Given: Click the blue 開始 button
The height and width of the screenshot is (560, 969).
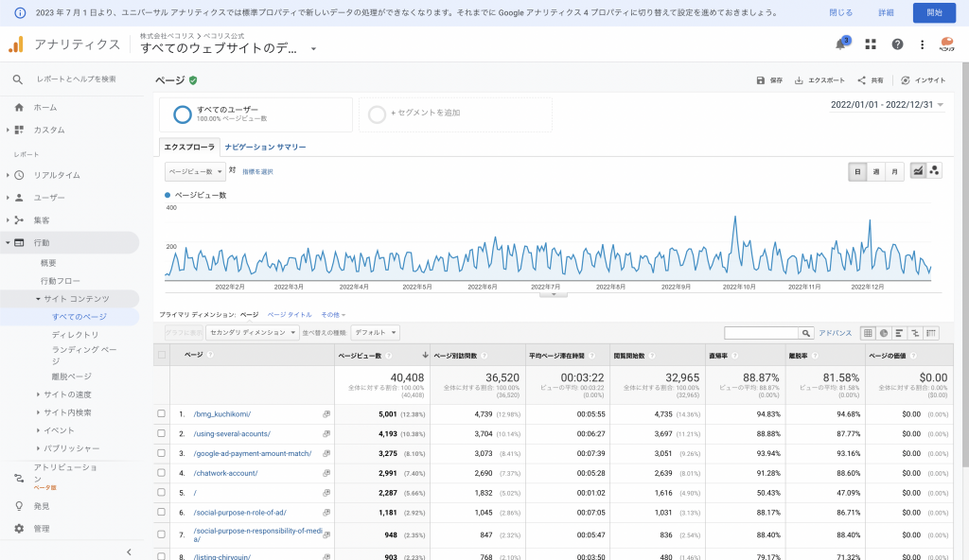Looking at the screenshot, I should [934, 13].
